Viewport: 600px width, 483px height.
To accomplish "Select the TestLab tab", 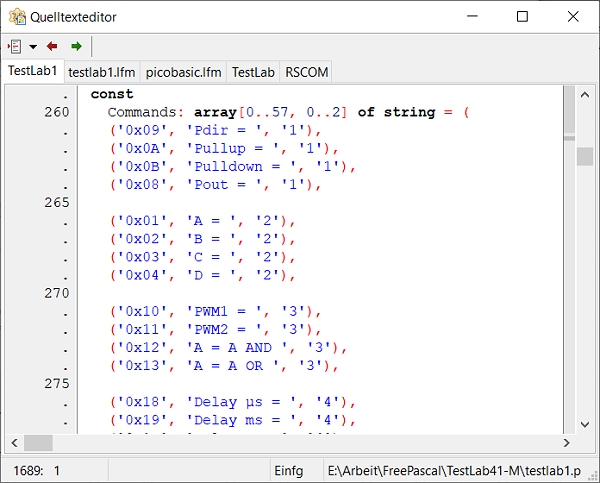I will click(x=253, y=72).
